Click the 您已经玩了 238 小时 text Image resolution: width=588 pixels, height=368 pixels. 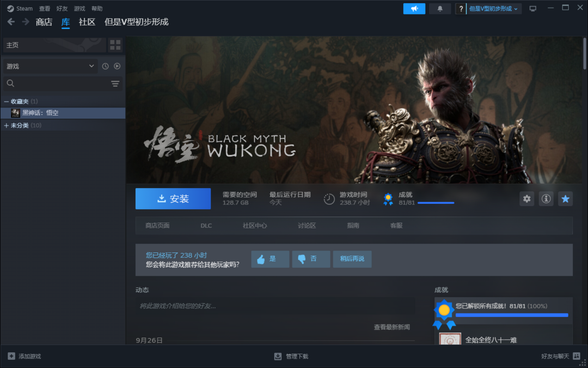tap(176, 255)
